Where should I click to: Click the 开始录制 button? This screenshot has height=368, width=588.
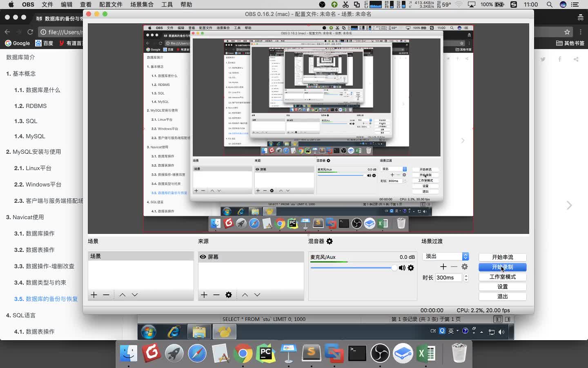click(x=503, y=267)
